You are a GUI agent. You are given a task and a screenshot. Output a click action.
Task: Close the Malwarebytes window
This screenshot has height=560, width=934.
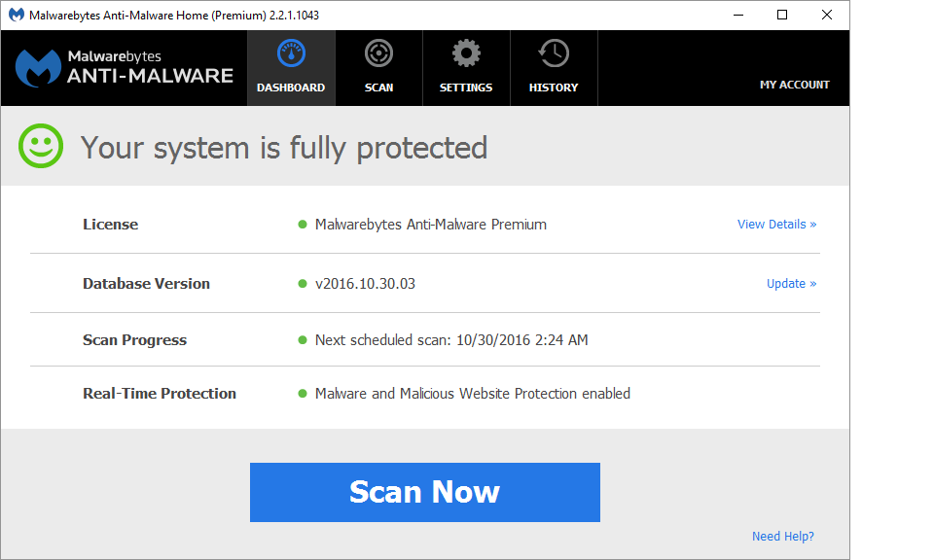tap(827, 15)
